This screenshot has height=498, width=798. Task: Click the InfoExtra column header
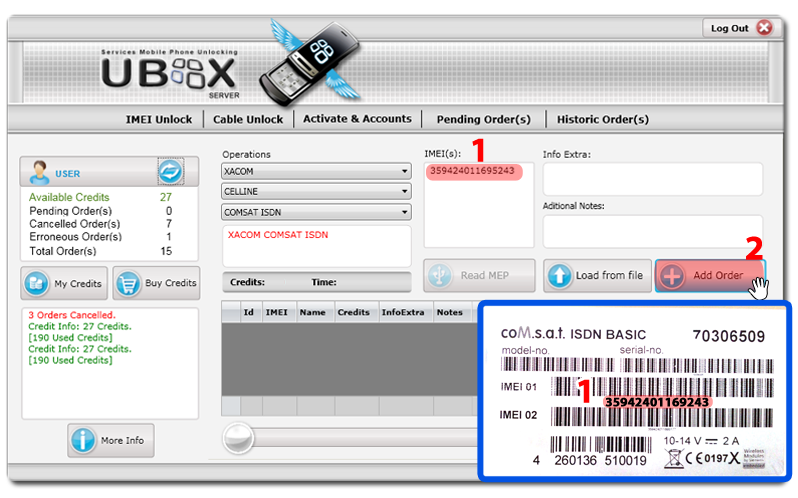click(403, 312)
